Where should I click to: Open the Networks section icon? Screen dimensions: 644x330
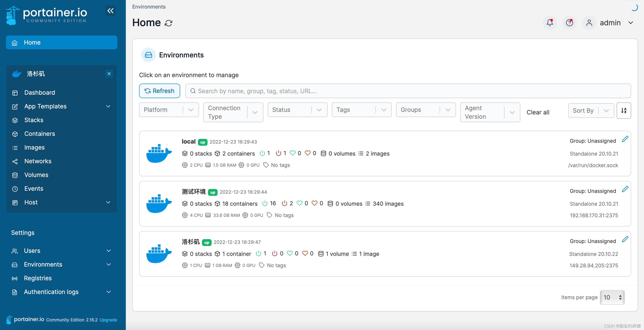pyautogui.click(x=15, y=162)
